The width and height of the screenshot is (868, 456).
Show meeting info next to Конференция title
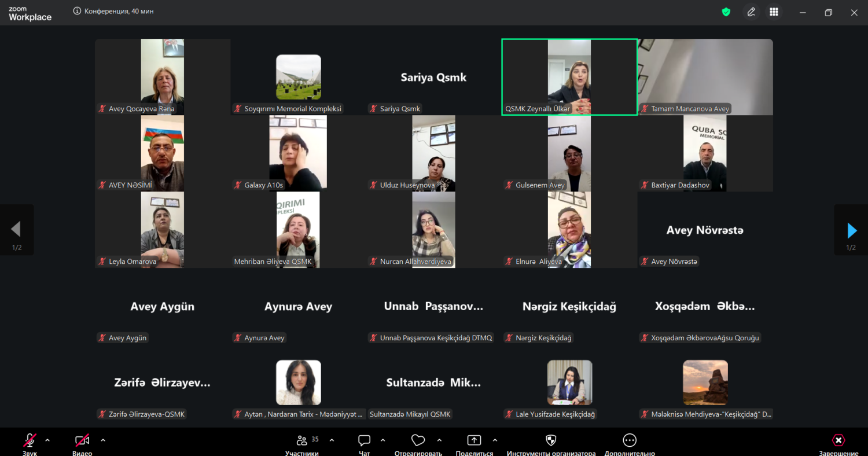tap(77, 11)
